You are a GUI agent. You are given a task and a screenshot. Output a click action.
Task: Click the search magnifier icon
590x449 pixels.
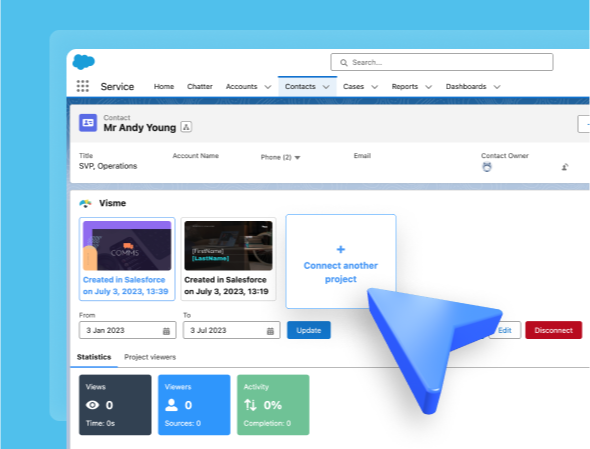(x=344, y=62)
